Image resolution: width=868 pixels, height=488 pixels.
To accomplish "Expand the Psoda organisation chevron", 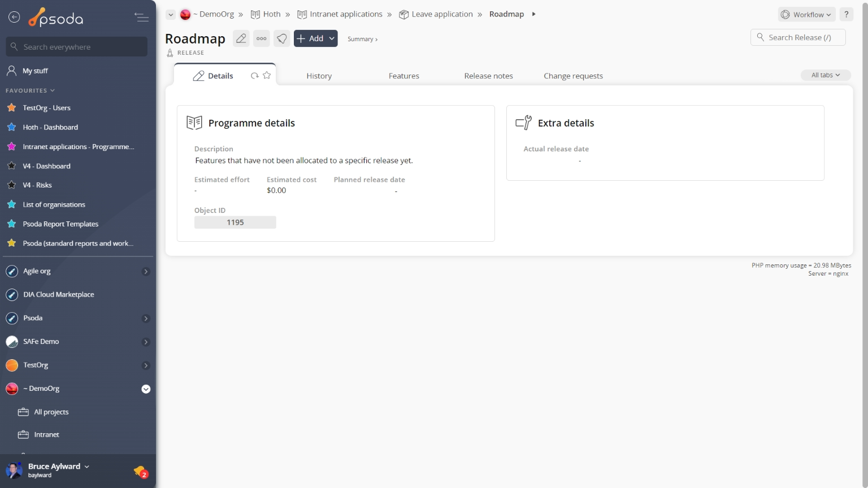I will tap(146, 319).
